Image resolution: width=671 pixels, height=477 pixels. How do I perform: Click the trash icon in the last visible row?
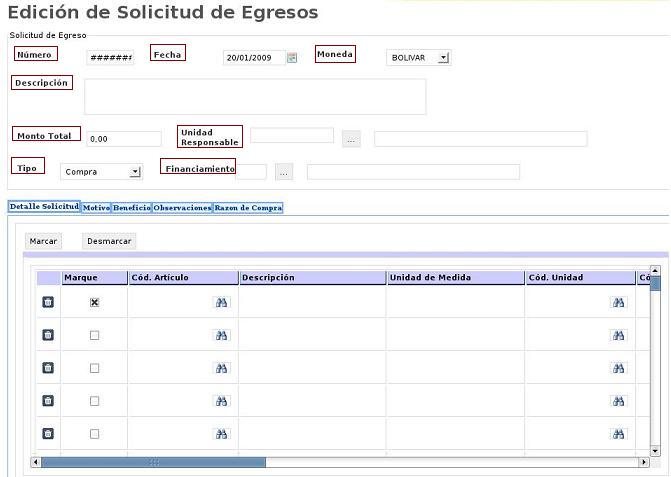pyautogui.click(x=48, y=434)
